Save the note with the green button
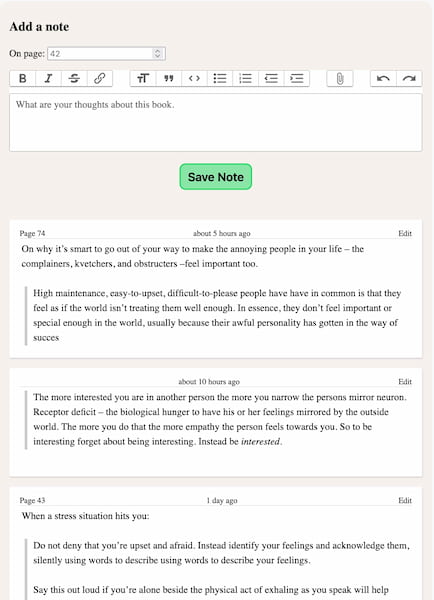 (x=215, y=177)
